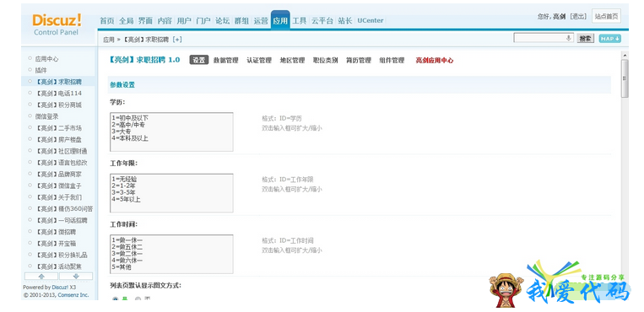Click sidebar scroll-down arrow button
The height and width of the screenshot is (312, 644).
point(76,277)
